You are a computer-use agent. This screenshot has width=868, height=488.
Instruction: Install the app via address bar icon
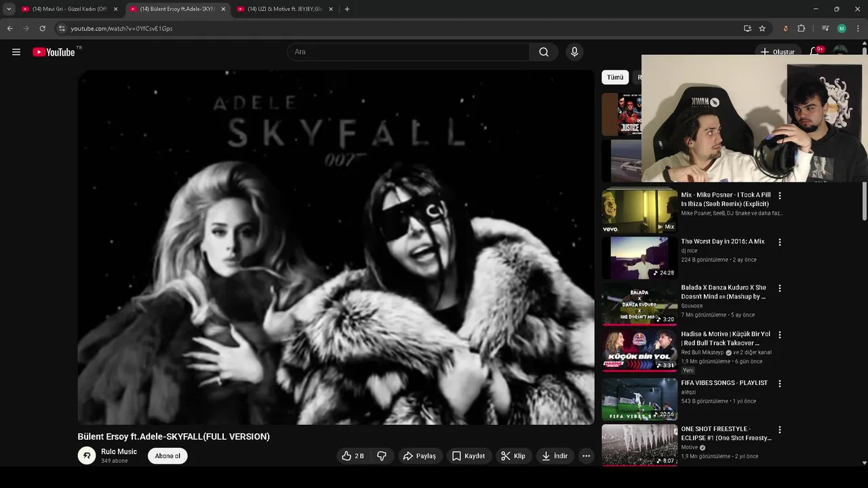point(747,28)
